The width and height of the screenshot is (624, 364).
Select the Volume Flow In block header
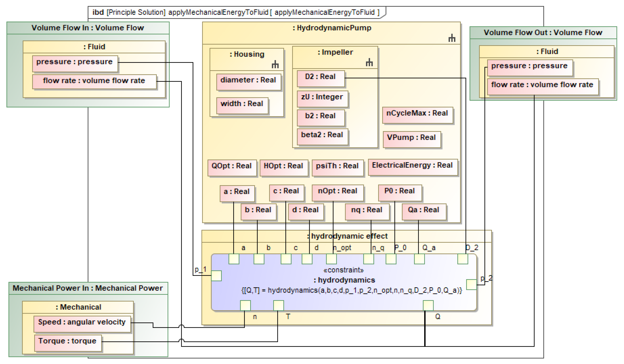pyautogui.click(x=88, y=28)
